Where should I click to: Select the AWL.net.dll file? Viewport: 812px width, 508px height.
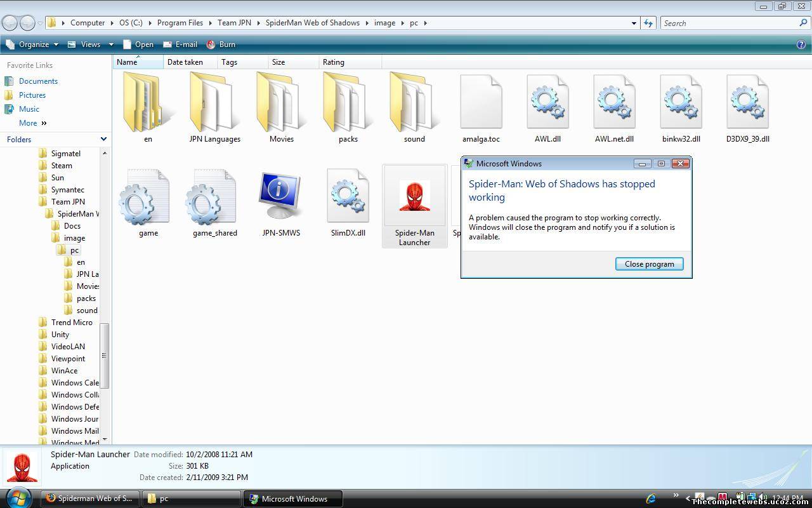coord(614,102)
